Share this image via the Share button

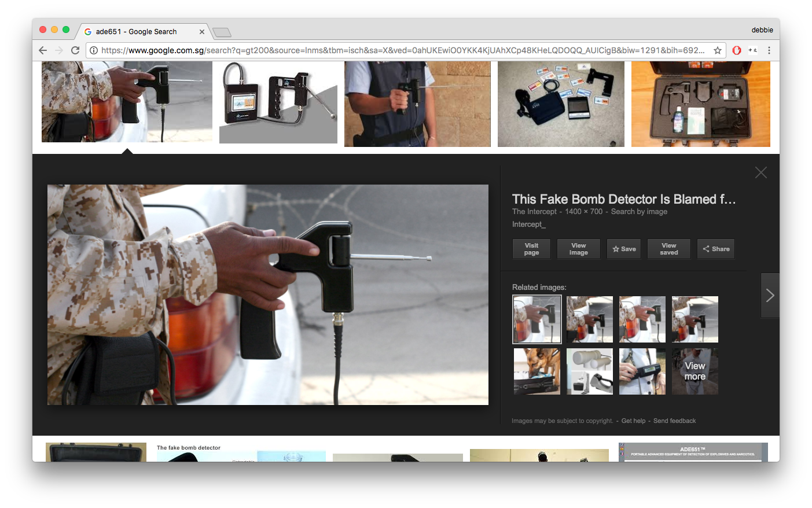[716, 249]
